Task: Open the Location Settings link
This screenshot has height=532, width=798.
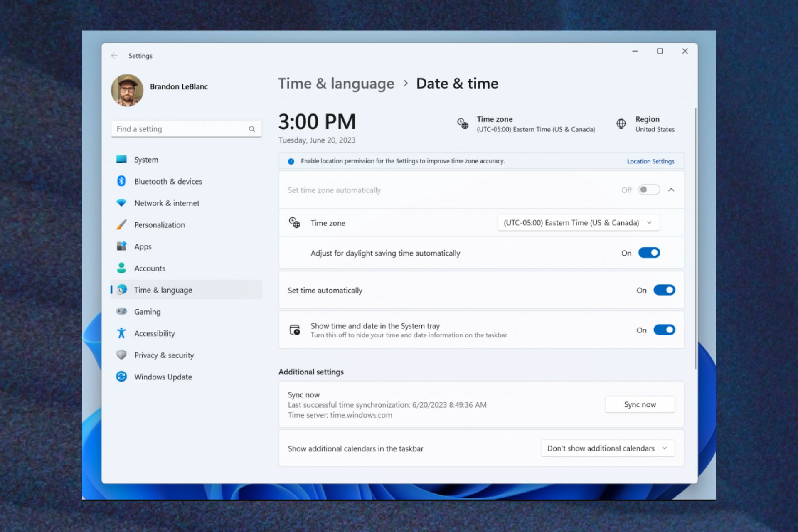Action: 650,161
